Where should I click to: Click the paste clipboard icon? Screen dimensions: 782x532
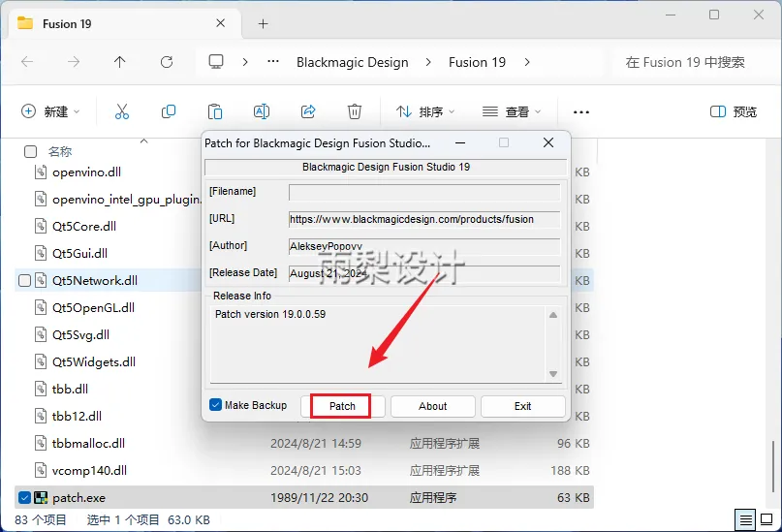(215, 111)
